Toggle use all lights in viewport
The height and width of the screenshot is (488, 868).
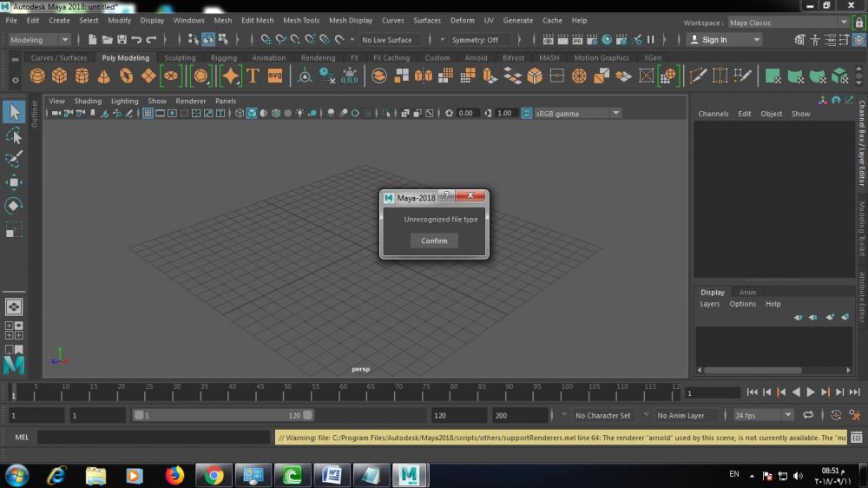click(300, 113)
